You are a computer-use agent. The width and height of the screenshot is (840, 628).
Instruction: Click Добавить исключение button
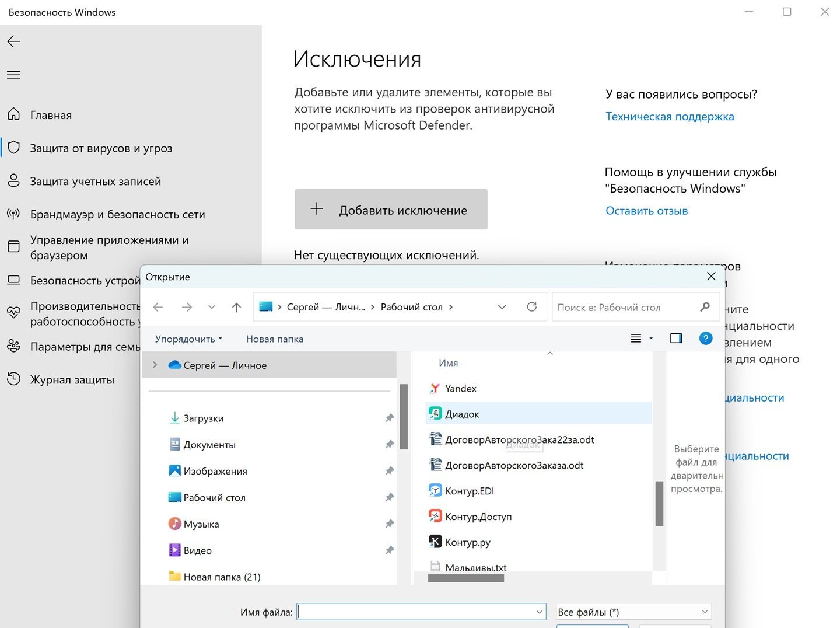coord(391,210)
